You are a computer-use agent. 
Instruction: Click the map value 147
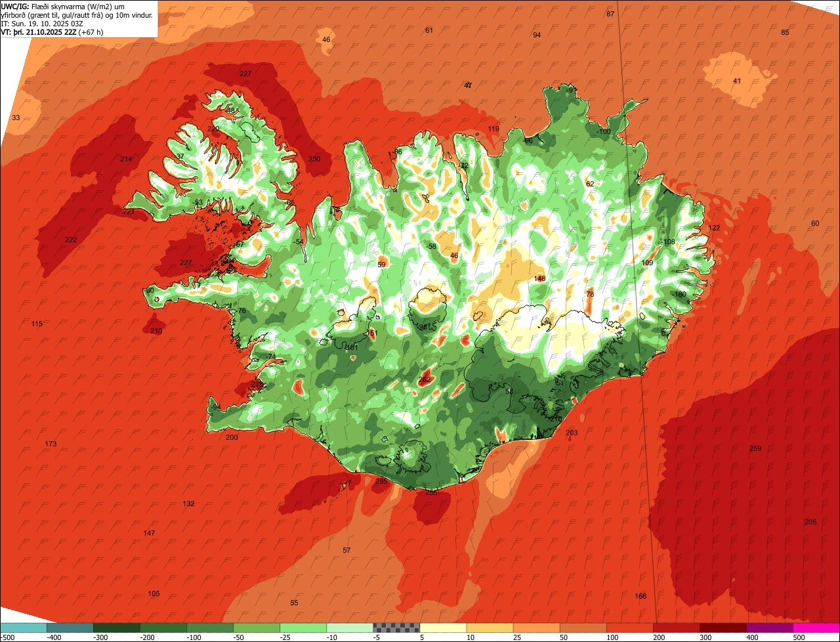149,533
